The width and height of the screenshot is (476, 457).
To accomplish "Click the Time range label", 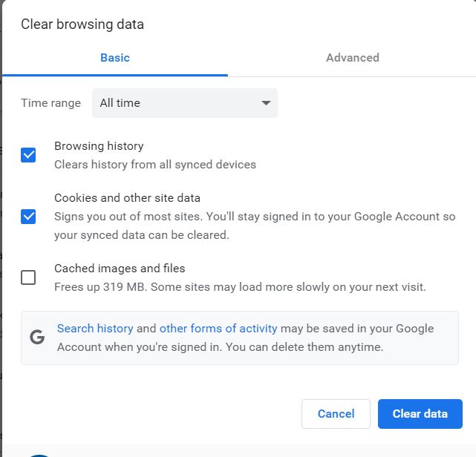I will [x=50, y=103].
